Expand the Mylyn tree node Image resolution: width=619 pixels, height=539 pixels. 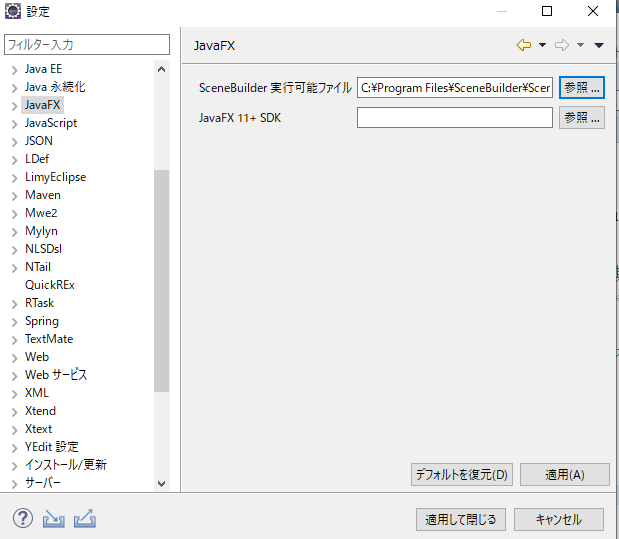(x=15, y=232)
